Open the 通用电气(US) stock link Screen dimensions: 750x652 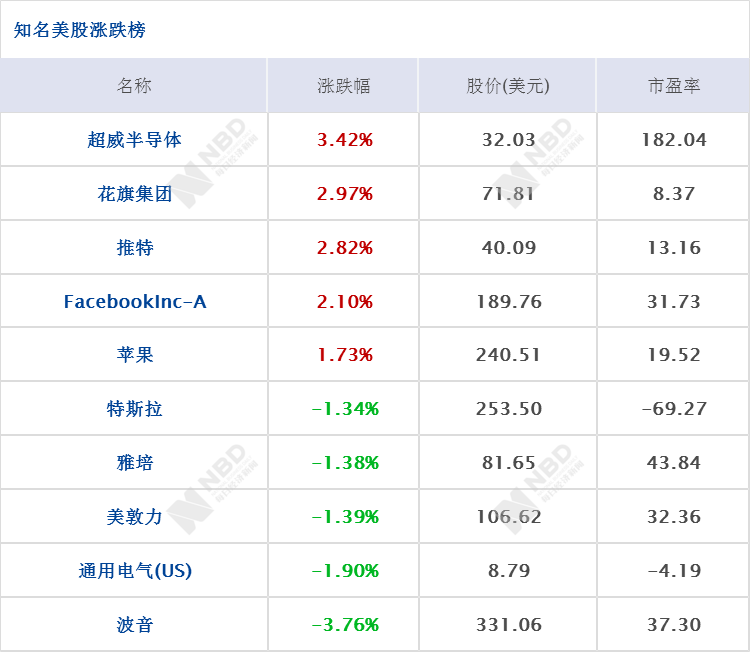[x=135, y=571]
